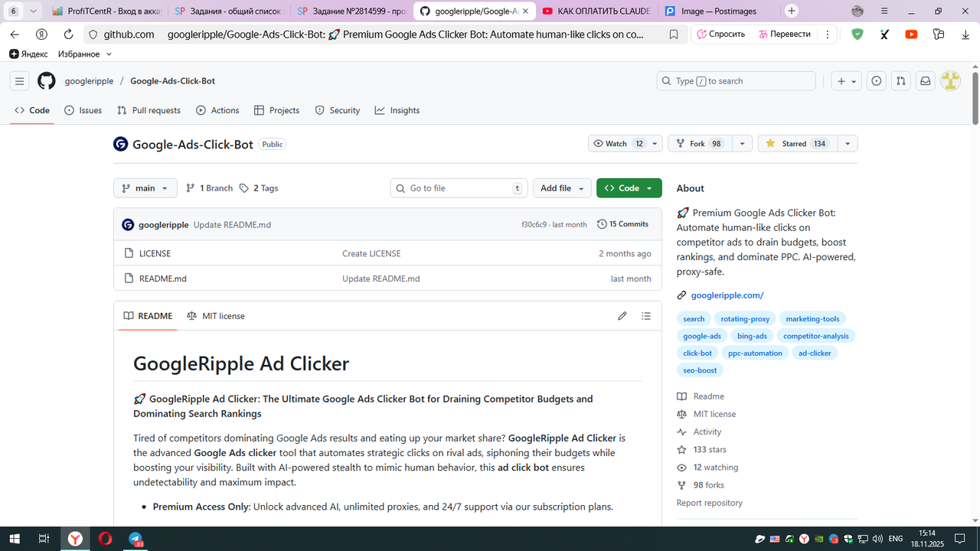View the 2 Tags link

(259, 188)
